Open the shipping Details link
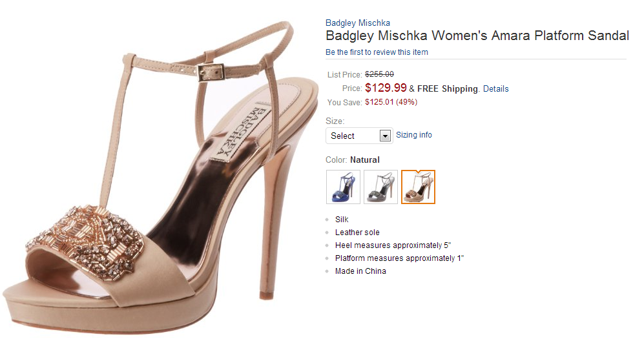The image size is (644, 352). 496,88
